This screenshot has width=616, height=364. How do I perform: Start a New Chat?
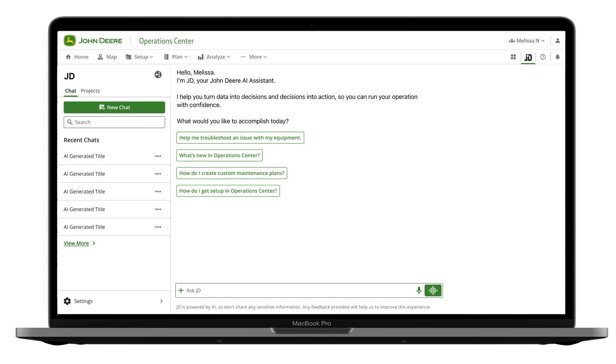[x=114, y=107]
